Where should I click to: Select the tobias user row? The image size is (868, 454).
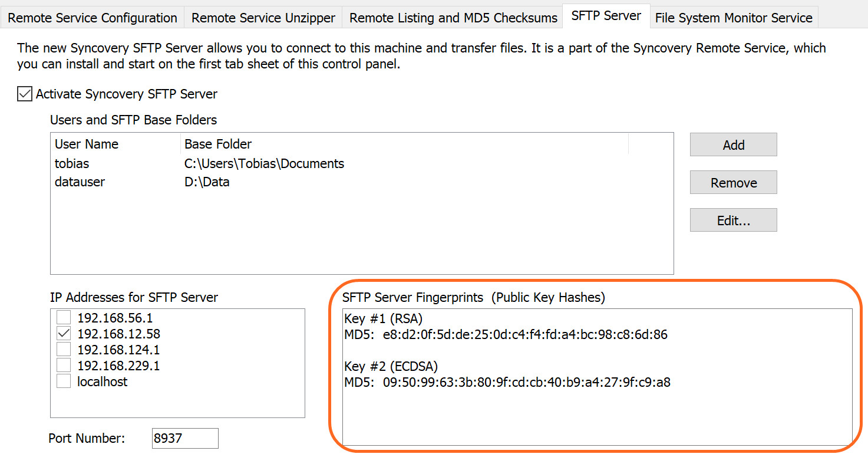72,163
